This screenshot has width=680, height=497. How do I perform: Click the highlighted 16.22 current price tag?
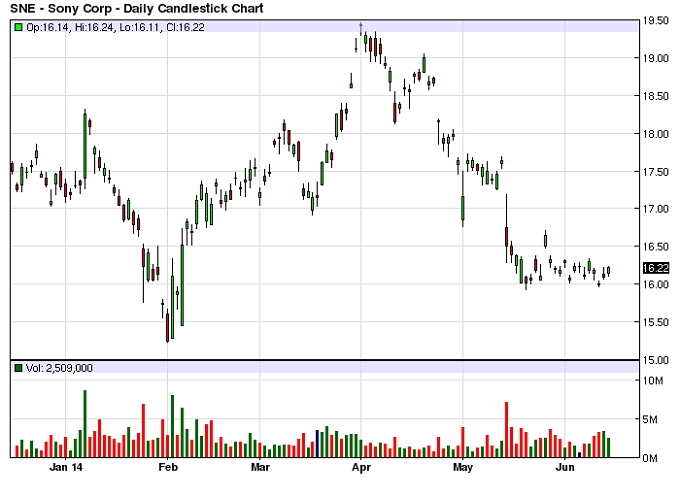pyautogui.click(x=655, y=268)
